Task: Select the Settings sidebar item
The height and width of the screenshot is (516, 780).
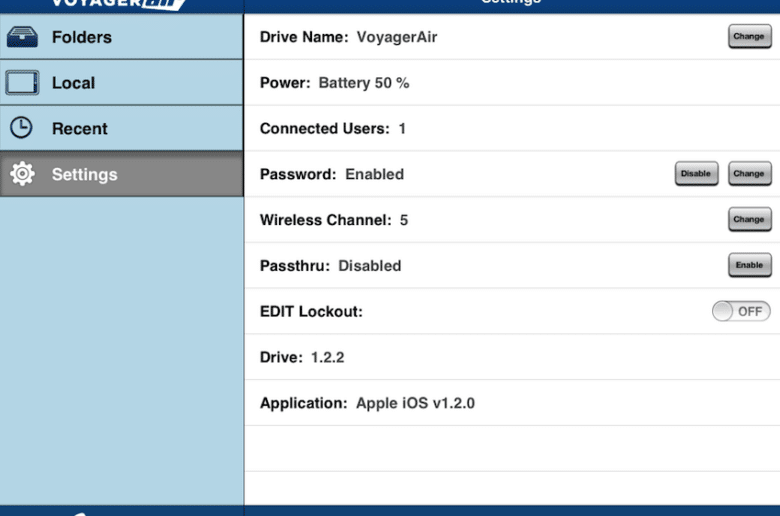Action: coord(121,174)
